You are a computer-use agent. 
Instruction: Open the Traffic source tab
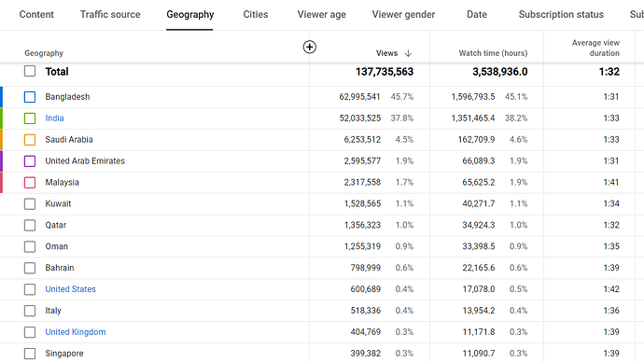tap(110, 14)
